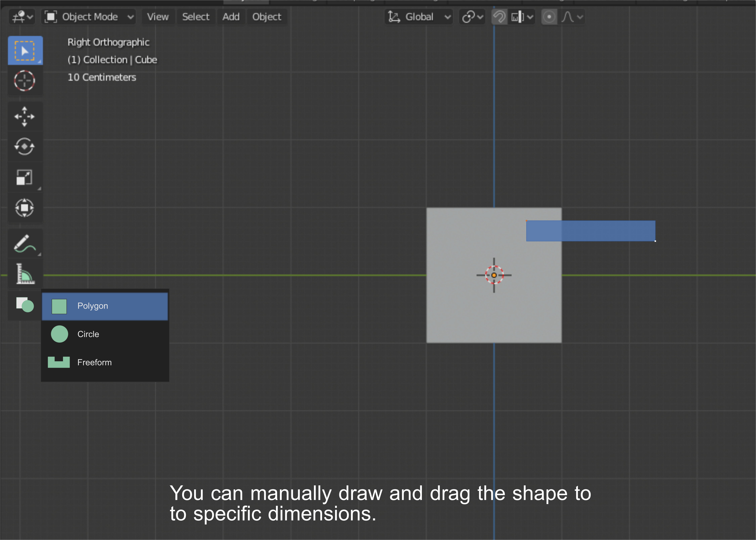This screenshot has width=756, height=540.
Task: Open the View menu
Action: (x=158, y=17)
